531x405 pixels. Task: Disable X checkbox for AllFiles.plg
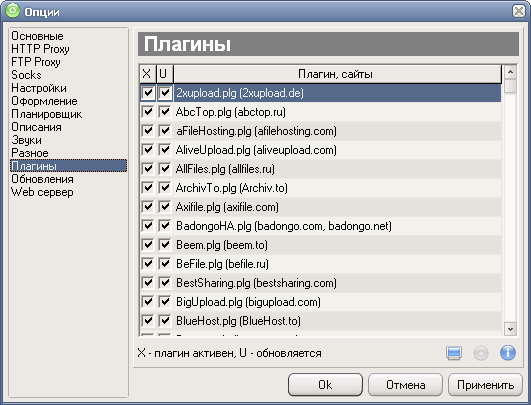click(148, 169)
